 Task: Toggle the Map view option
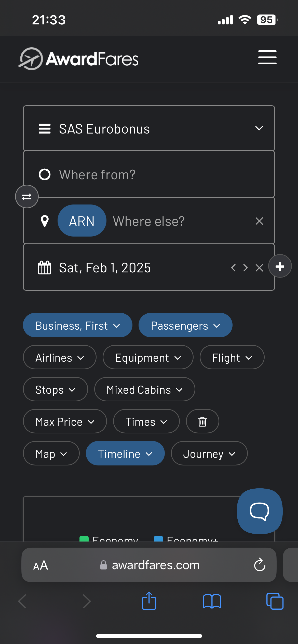pos(51,453)
